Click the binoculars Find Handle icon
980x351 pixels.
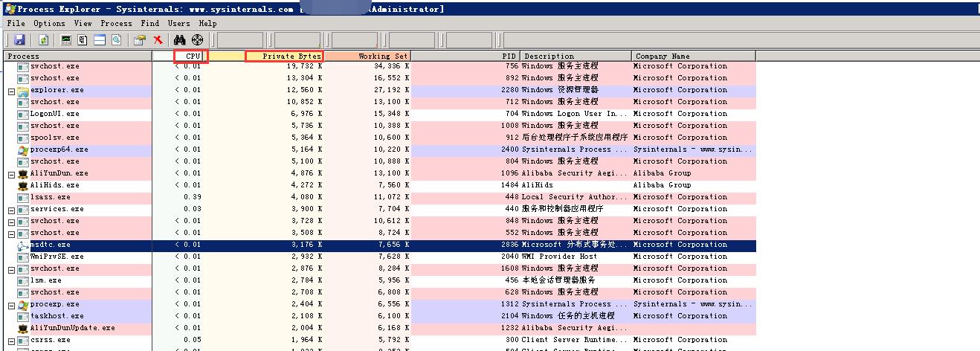pyautogui.click(x=179, y=39)
